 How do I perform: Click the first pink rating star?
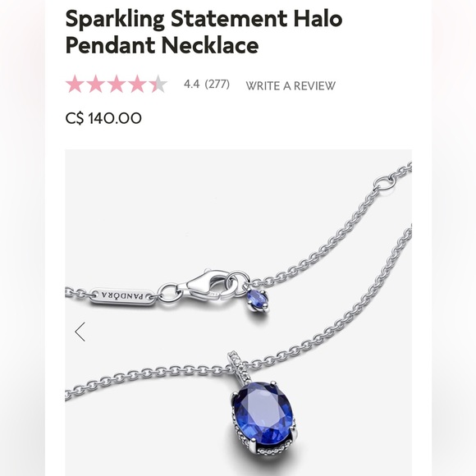[x=75, y=84]
